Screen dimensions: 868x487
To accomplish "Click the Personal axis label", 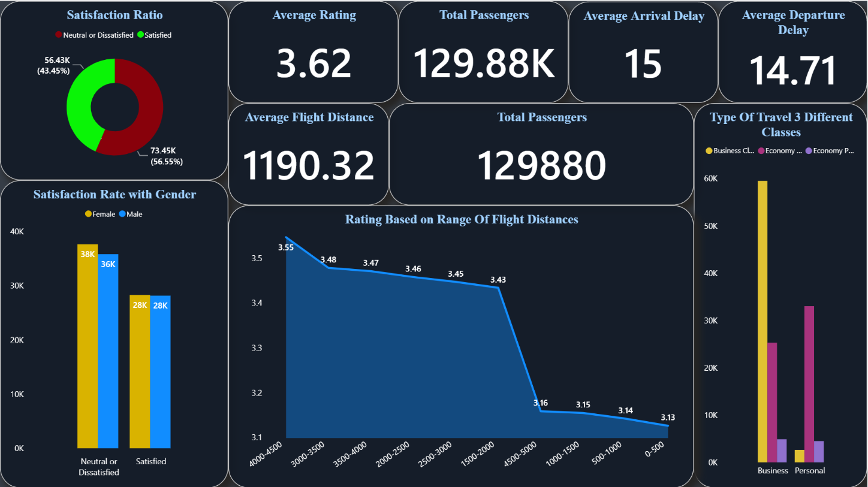I will click(810, 471).
